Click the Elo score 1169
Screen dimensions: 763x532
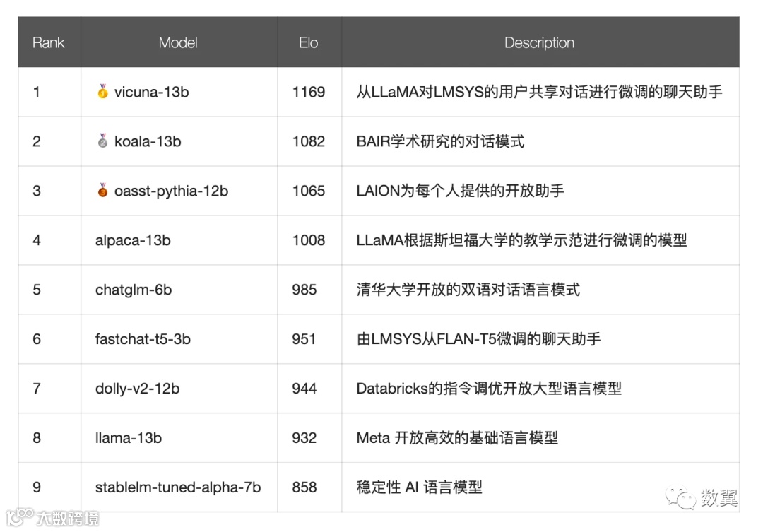click(309, 92)
